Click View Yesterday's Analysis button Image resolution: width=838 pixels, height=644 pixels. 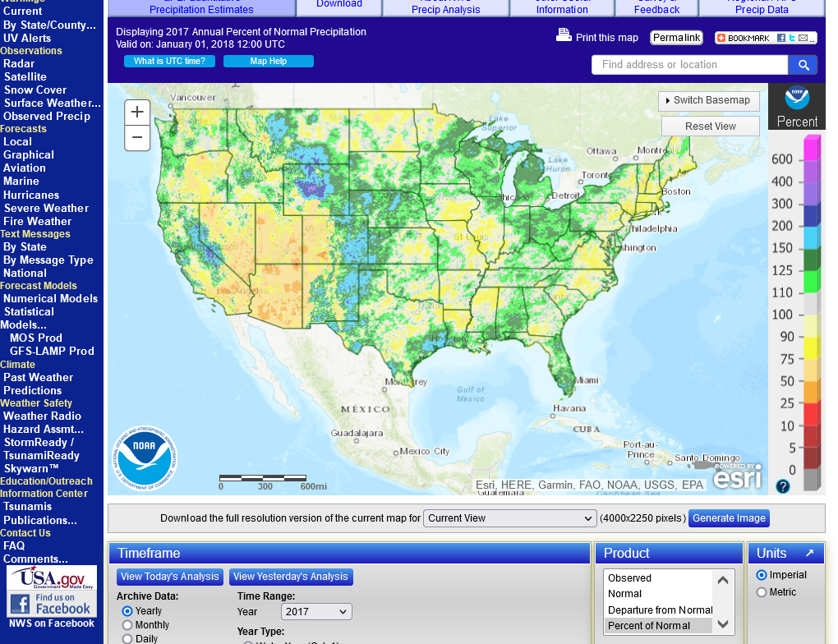pos(291,577)
